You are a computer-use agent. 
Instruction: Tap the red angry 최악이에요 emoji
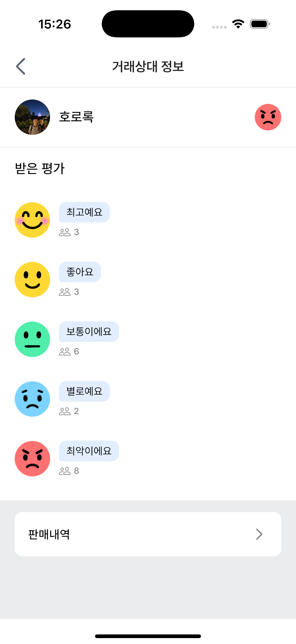[x=32, y=459]
